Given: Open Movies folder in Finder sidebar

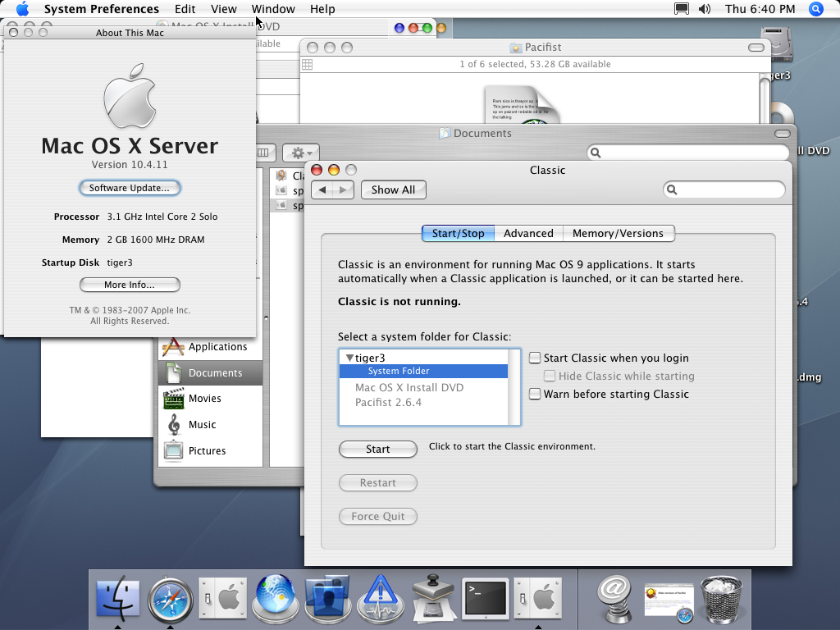Looking at the screenshot, I should (x=210, y=399).
